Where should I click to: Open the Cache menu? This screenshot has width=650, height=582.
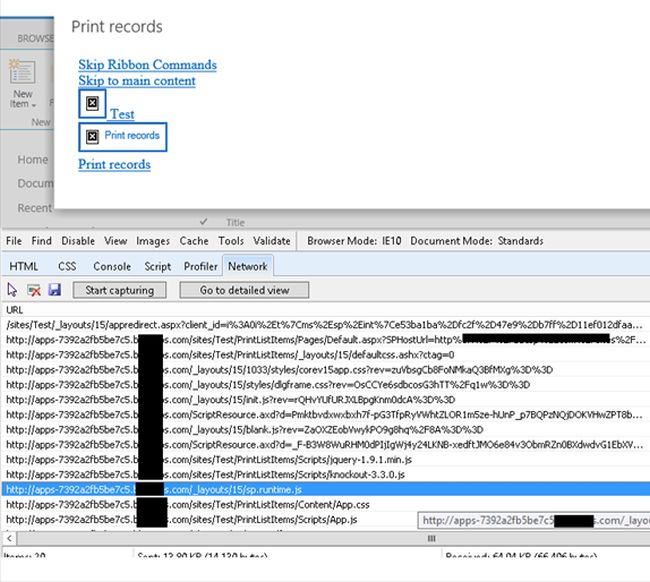click(194, 241)
